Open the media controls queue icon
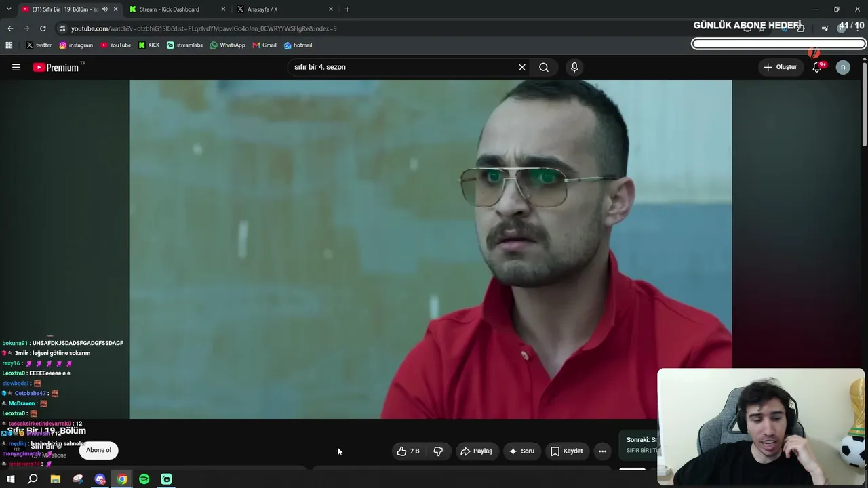 (825, 28)
